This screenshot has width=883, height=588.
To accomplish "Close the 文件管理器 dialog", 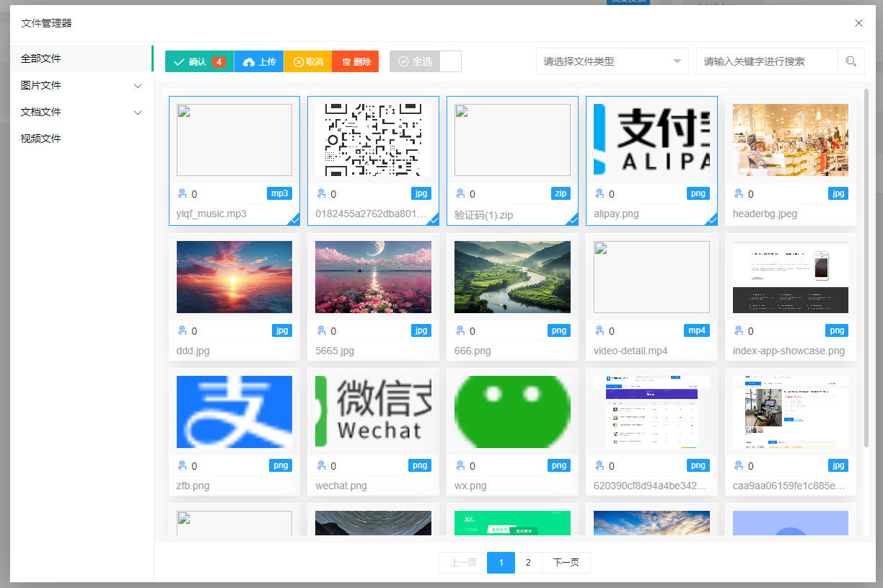I will click(x=858, y=23).
